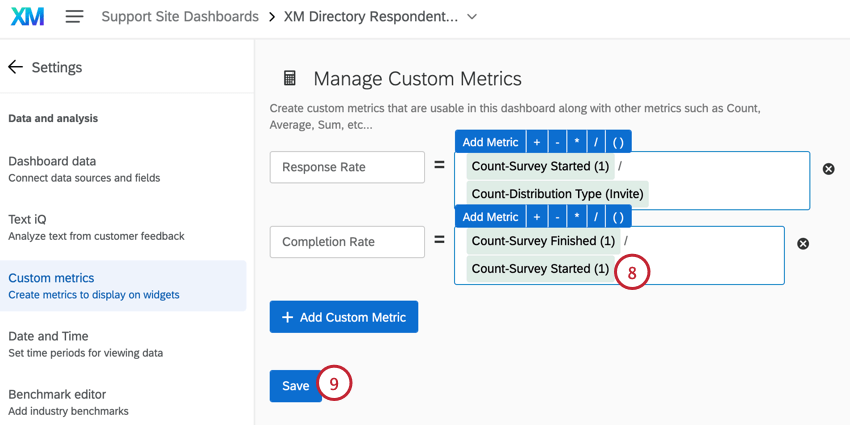
Task: Delete the Response Rate metric
Action: point(828,169)
